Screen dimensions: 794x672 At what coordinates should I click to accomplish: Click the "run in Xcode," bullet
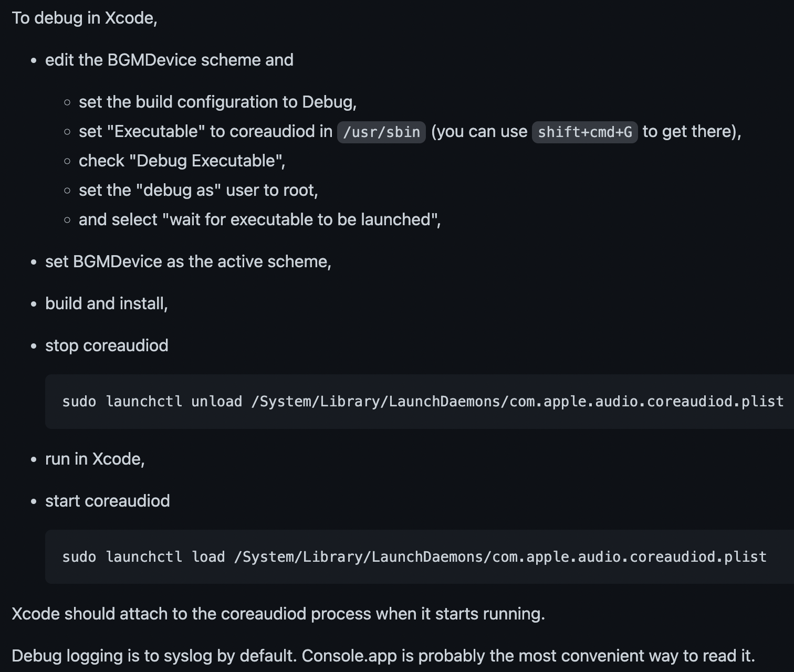pyautogui.click(x=95, y=459)
